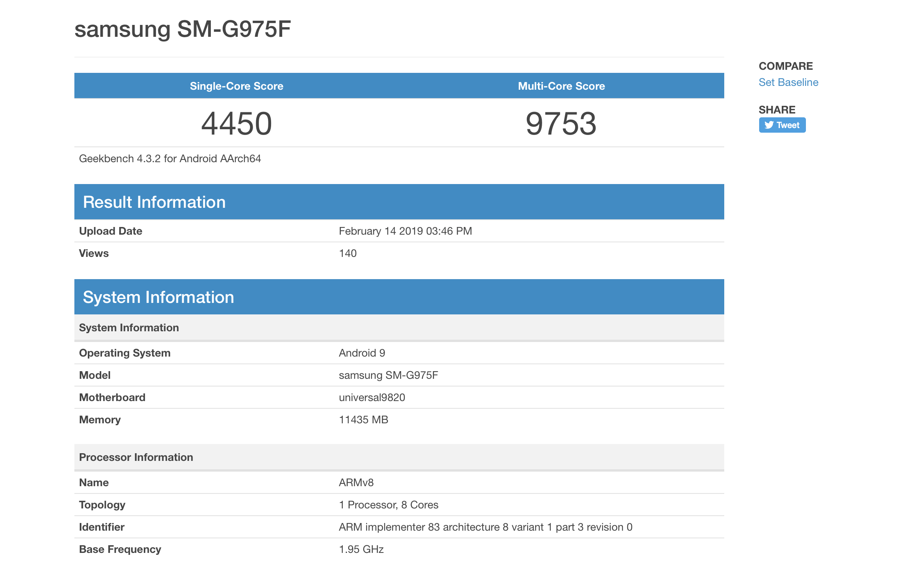Click the views count 140
The image size is (924, 569).
tap(348, 253)
